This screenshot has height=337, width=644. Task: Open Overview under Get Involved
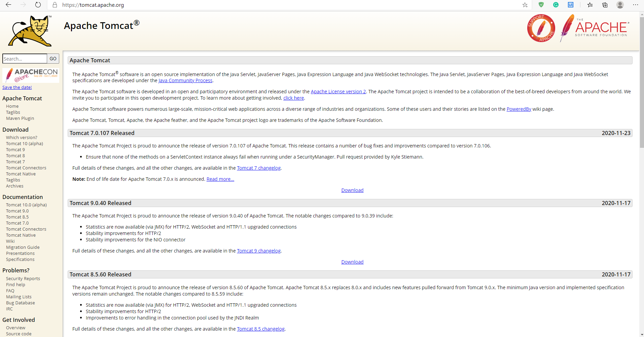[x=15, y=328]
